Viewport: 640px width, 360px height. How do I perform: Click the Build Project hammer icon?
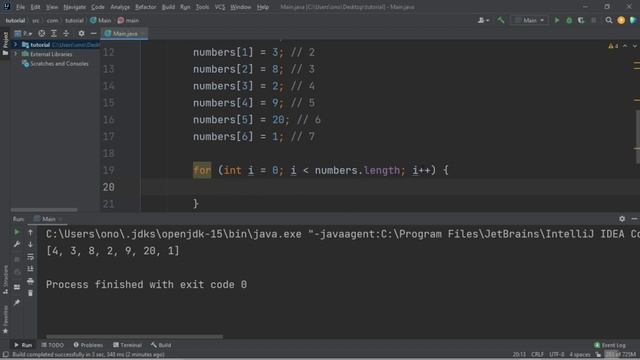pyautogui.click(x=501, y=20)
